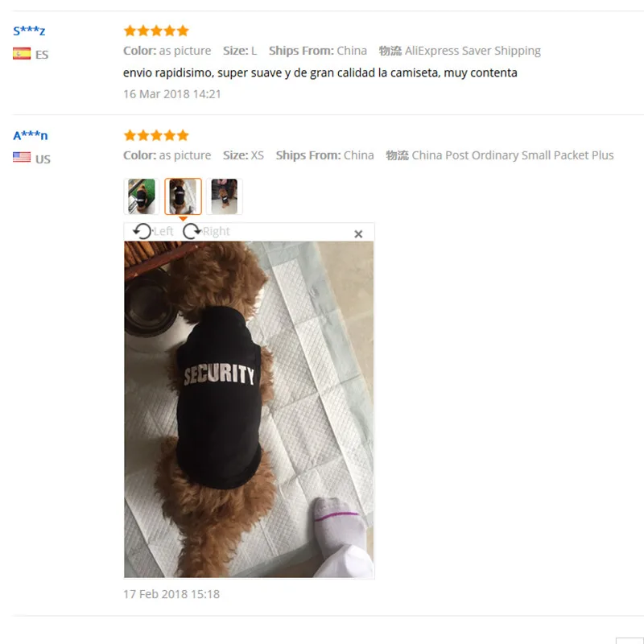The height and width of the screenshot is (644, 644).
Task: Open reviewer S***z profile
Action: 29,31
